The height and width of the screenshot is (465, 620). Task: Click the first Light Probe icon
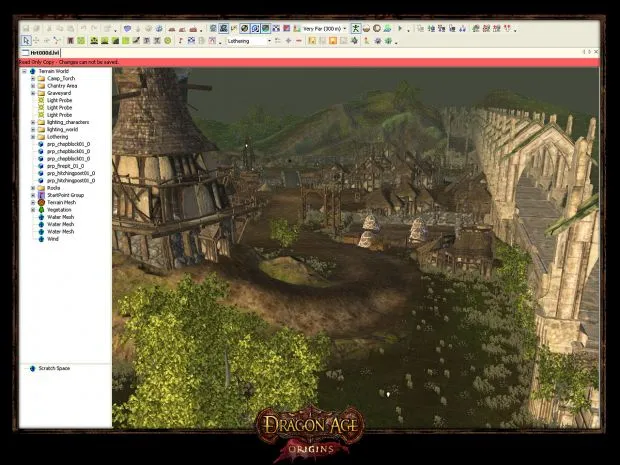click(x=41, y=101)
